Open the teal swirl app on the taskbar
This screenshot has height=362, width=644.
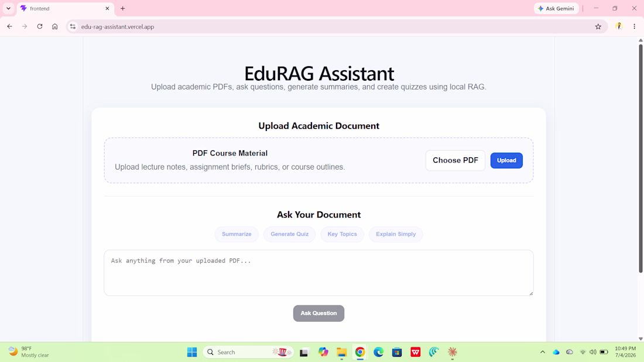coord(434,352)
